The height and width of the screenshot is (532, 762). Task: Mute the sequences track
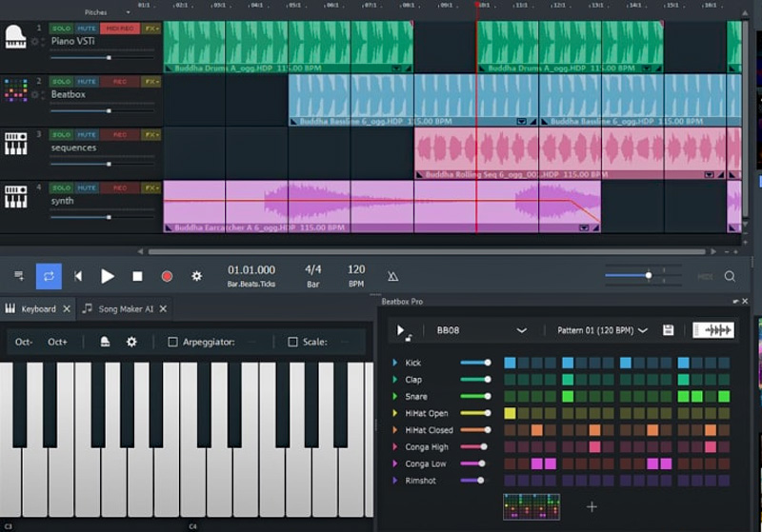pos(87,134)
